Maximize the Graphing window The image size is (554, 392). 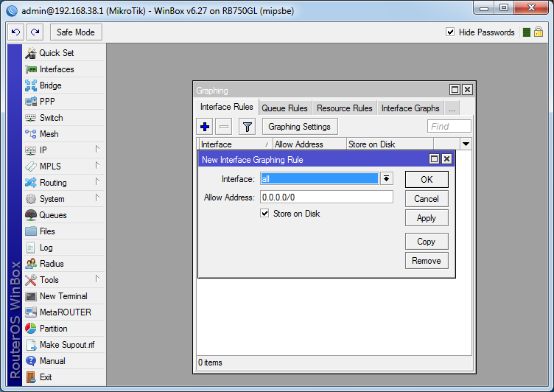455,90
